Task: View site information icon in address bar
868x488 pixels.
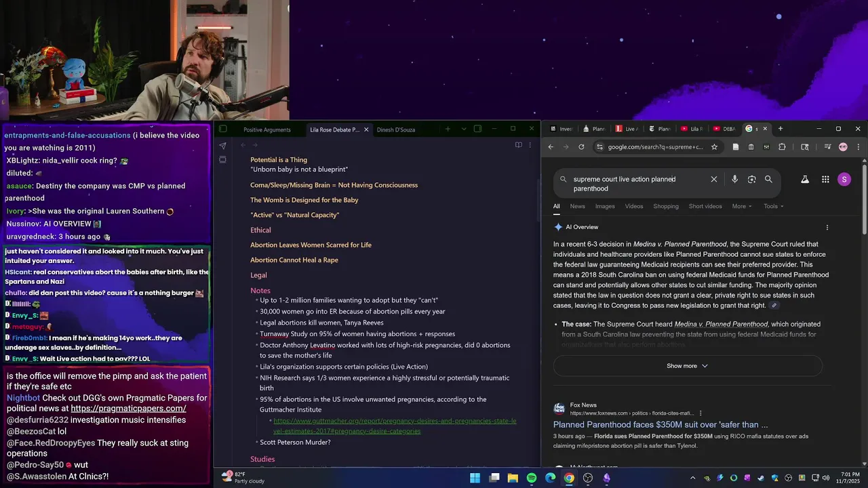Action: click(599, 146)
